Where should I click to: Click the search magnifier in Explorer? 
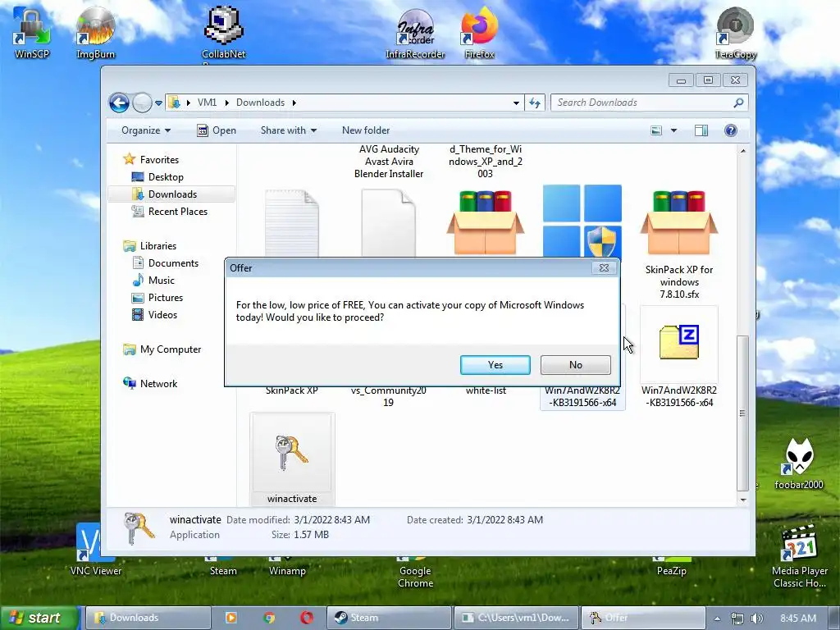pyautogui.click(x=738, y=103)
